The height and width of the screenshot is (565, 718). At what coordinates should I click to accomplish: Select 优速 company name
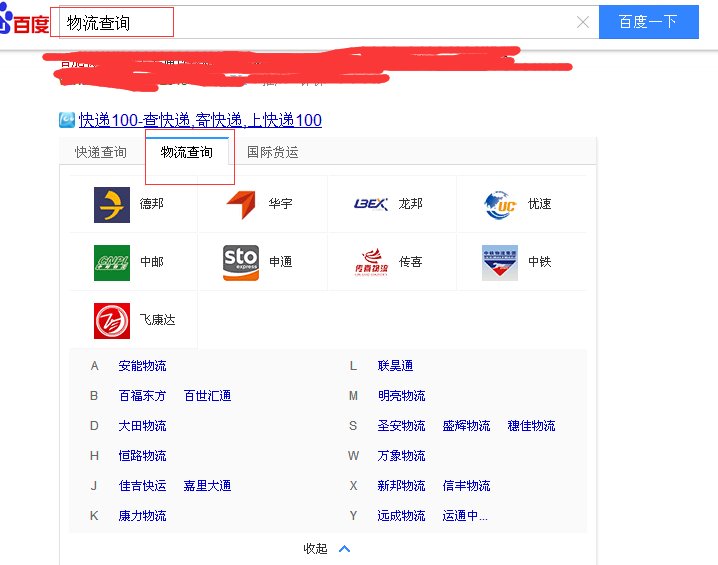point(539,203)
